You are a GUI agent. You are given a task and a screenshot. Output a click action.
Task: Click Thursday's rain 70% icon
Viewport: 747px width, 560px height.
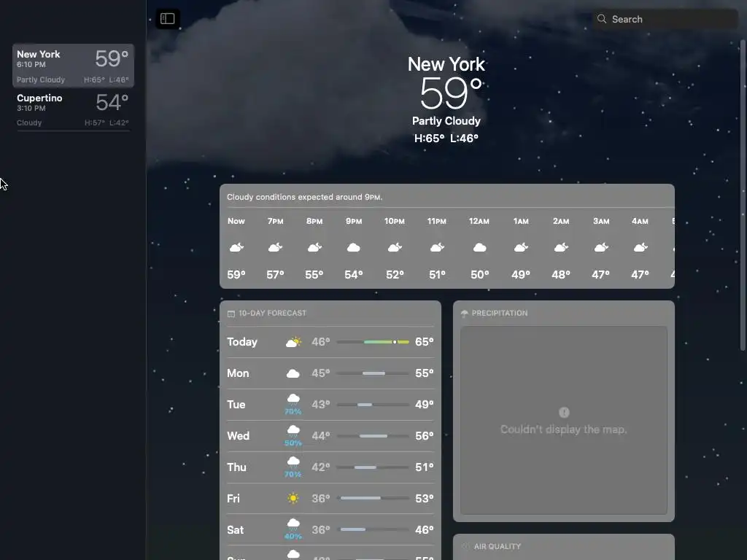pos(293,467)
